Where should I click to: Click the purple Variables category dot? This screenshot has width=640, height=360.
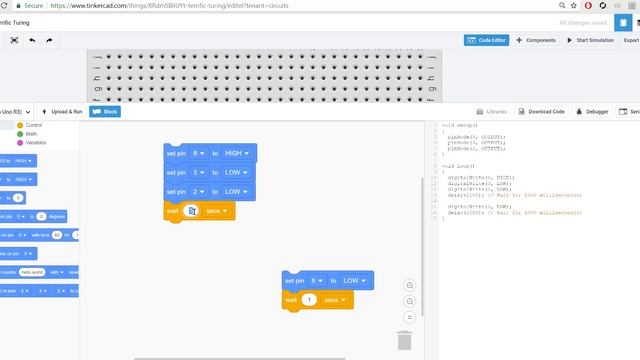pyautogui.click(x=20, y=143)
